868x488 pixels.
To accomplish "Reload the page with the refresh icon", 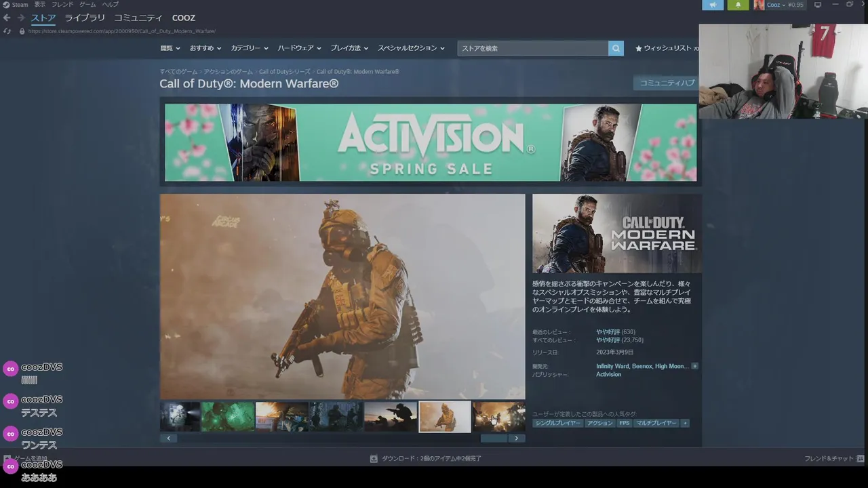I will (x=7, y=31).
